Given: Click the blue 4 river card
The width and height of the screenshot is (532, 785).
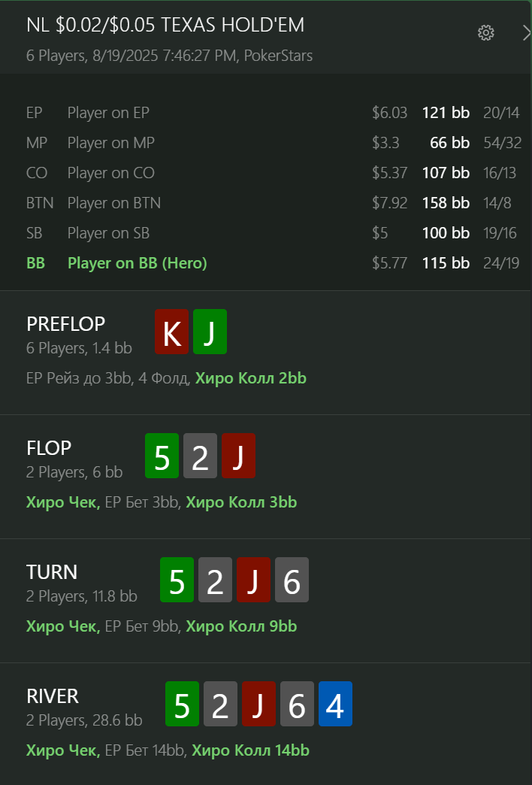Looking at the screenshot, I should click(335, 704).
